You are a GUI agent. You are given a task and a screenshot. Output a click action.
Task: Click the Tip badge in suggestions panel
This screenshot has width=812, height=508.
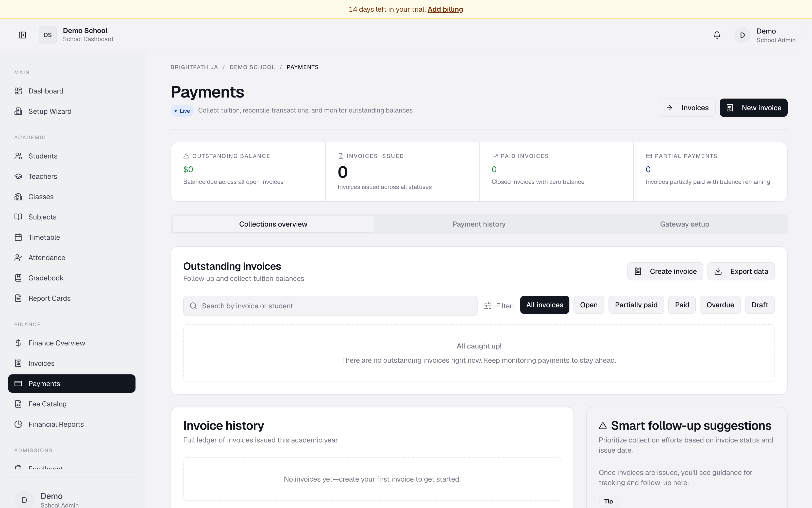(608, 501)
